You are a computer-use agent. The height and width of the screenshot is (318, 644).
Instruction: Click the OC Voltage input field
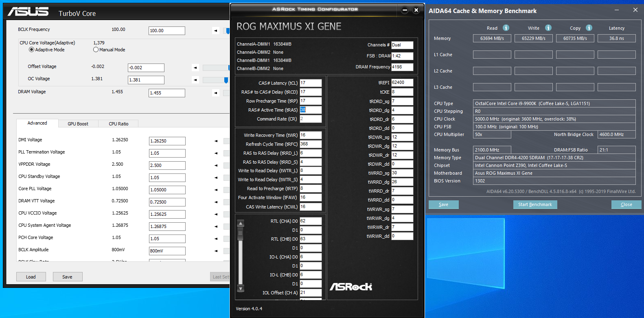pos(146,80)
